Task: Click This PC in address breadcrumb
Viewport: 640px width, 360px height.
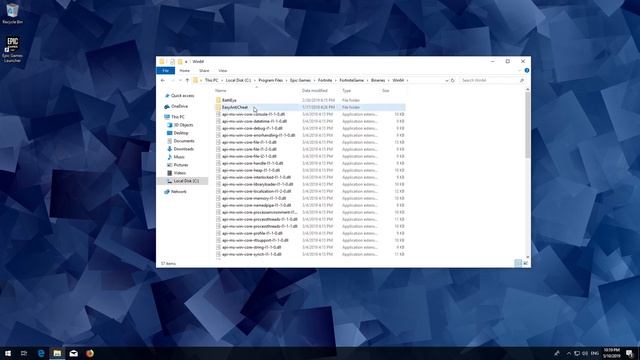Action: (211, 80)
